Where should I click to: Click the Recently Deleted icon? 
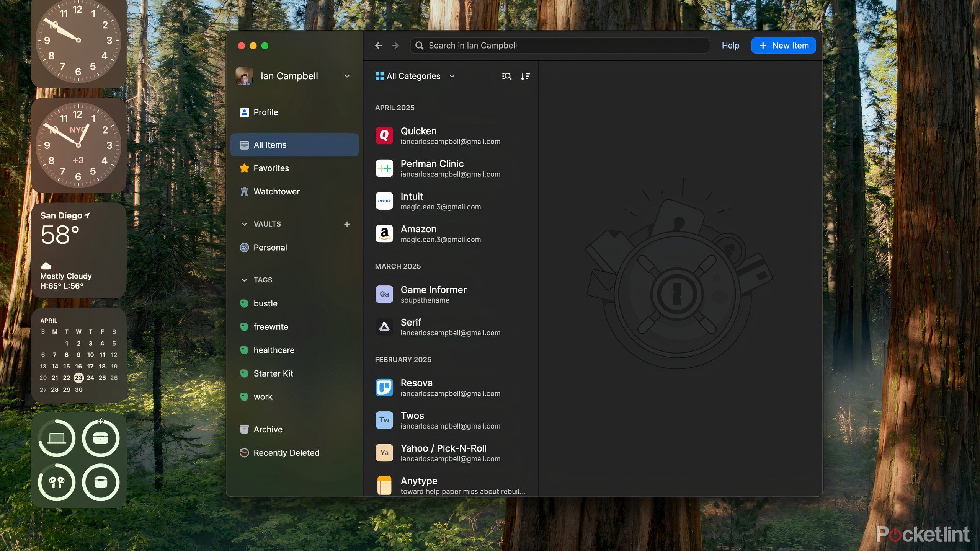coord(244,453)
